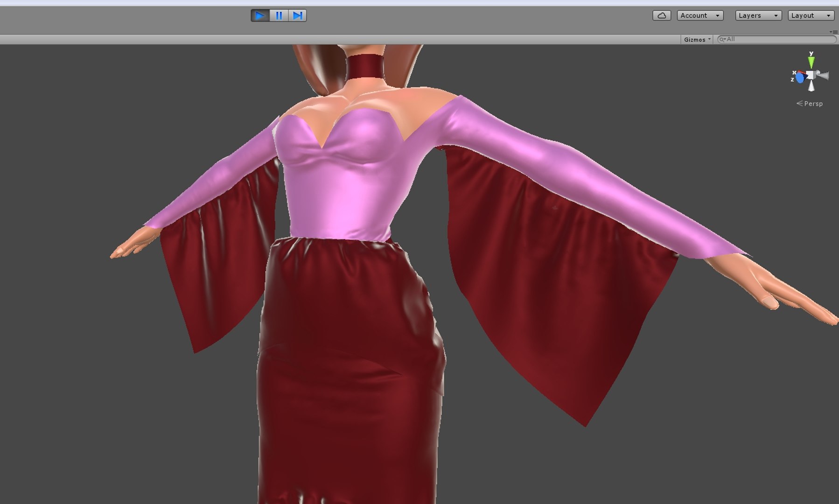This screenshot has width=839, height=504.
Task: Focus the scene search field showing All
Action: [777, 39]
